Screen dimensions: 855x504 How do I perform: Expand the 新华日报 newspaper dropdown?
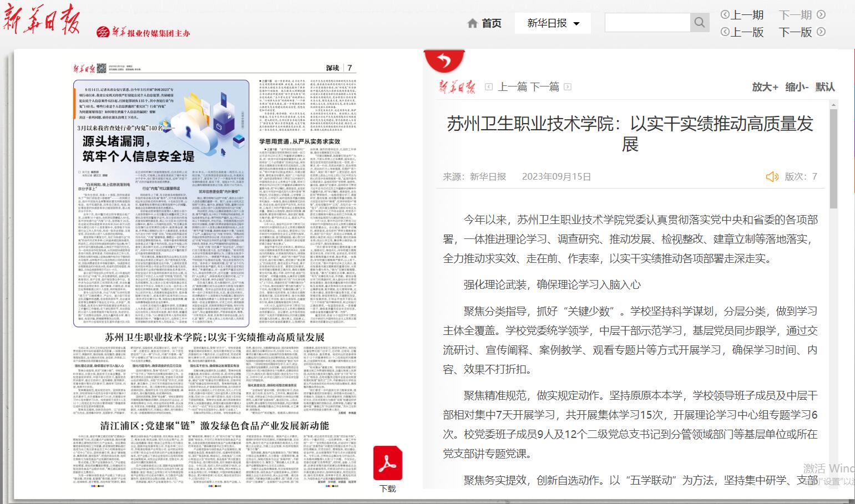(553, 23)
